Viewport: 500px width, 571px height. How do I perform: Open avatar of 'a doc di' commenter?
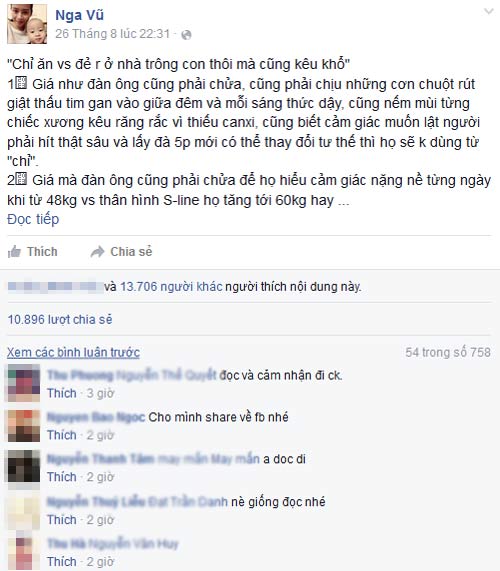coord(24,466)
